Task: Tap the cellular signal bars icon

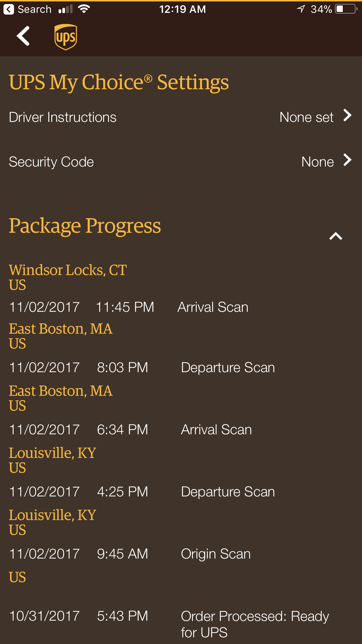Action: 66,9
